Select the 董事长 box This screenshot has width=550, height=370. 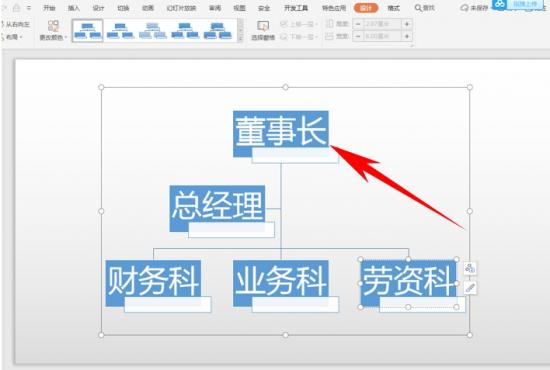pos(281,133)
